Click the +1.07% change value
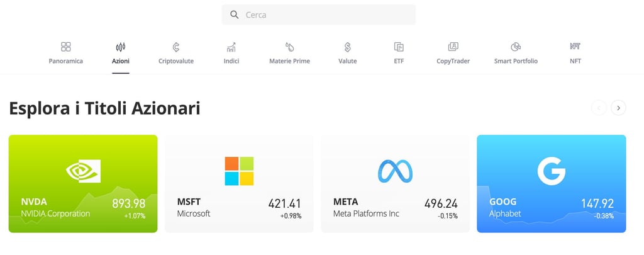The width and height of the screenshot is (644, 255). (x=135, y=215)
